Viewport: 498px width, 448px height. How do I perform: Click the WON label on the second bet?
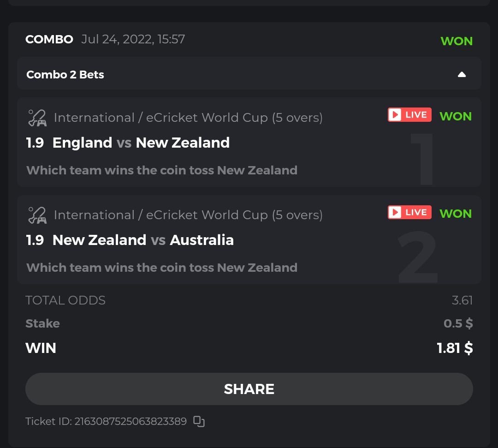tap(456, 214)
